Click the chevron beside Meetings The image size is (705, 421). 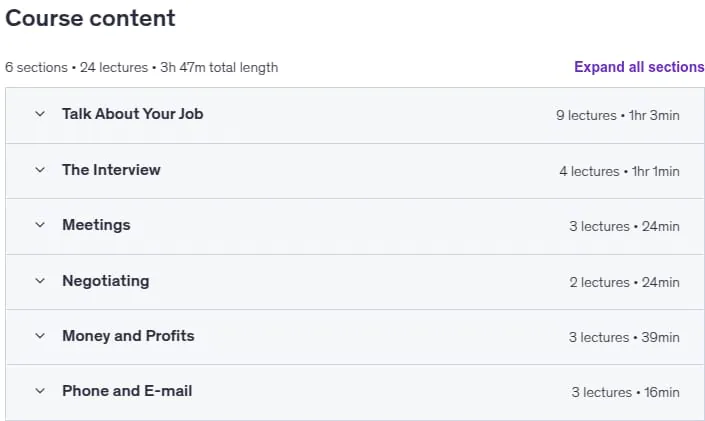click(40, 225)
